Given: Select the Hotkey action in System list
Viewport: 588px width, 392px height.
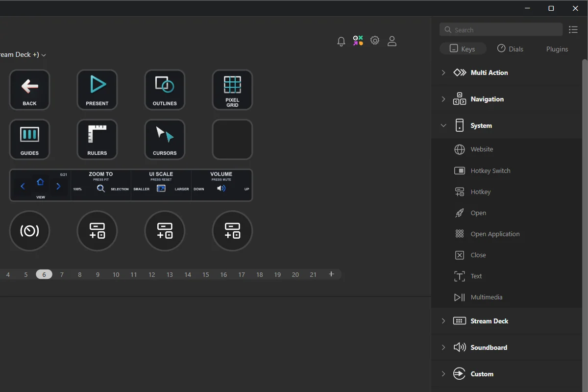Looking at the screenshot, I should pyautogui.click(x=507, y=192).
